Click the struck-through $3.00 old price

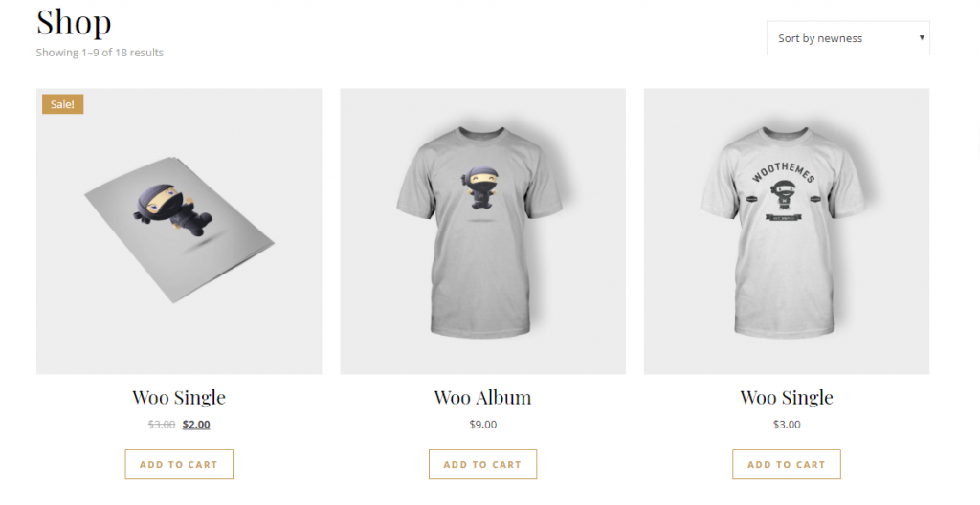point(161,425)
